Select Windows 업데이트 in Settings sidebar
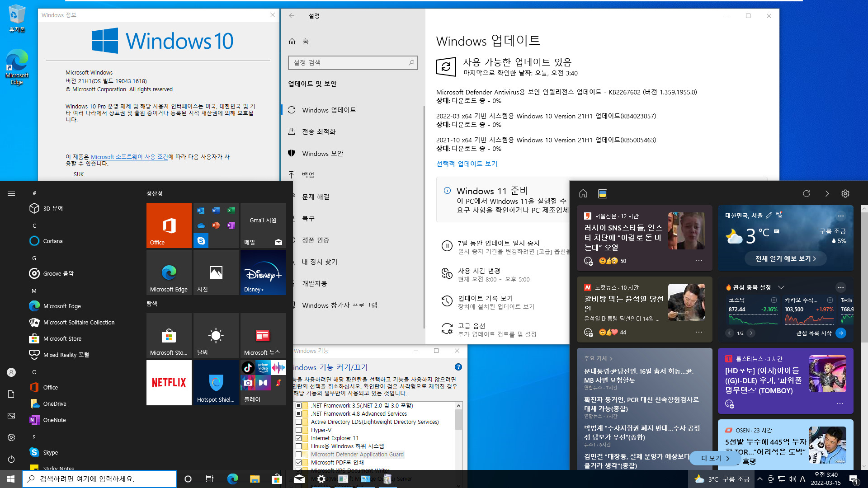Screen dimensions: 868x488 pos(353,110)
